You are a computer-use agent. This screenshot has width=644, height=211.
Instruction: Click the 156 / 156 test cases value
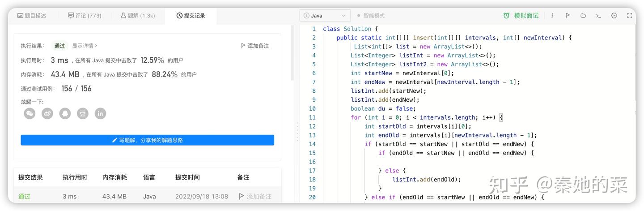[76, 89]
